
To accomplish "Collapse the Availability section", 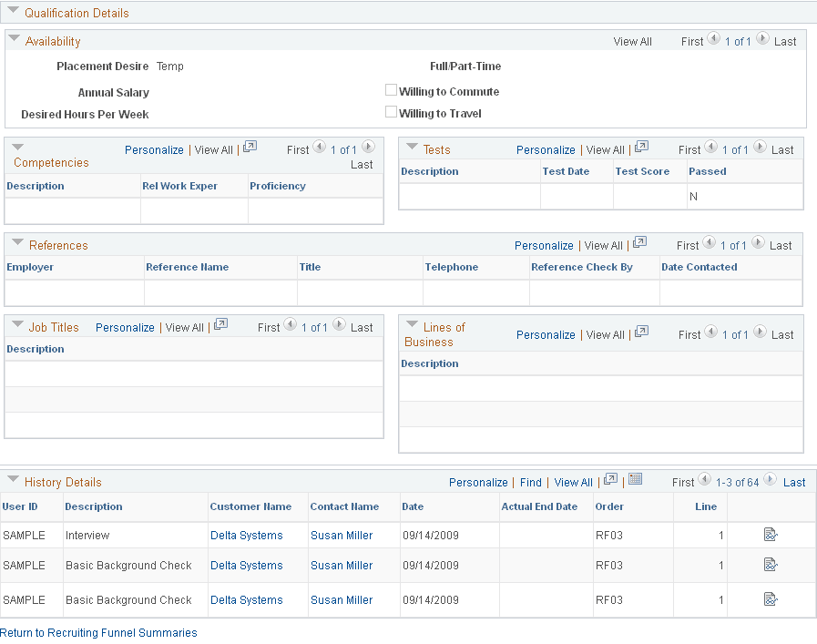I will coord(14,40).
